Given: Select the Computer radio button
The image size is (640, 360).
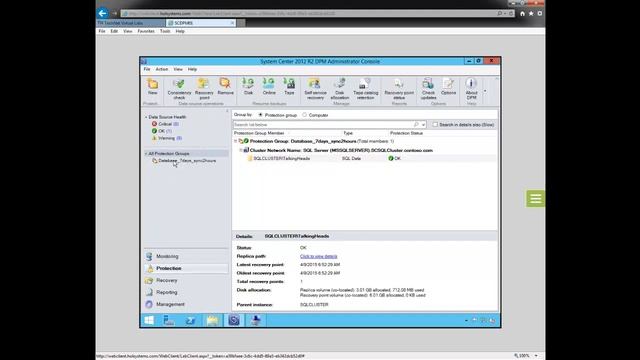Looking at the screenshot, I should click(x=304, y=115).
